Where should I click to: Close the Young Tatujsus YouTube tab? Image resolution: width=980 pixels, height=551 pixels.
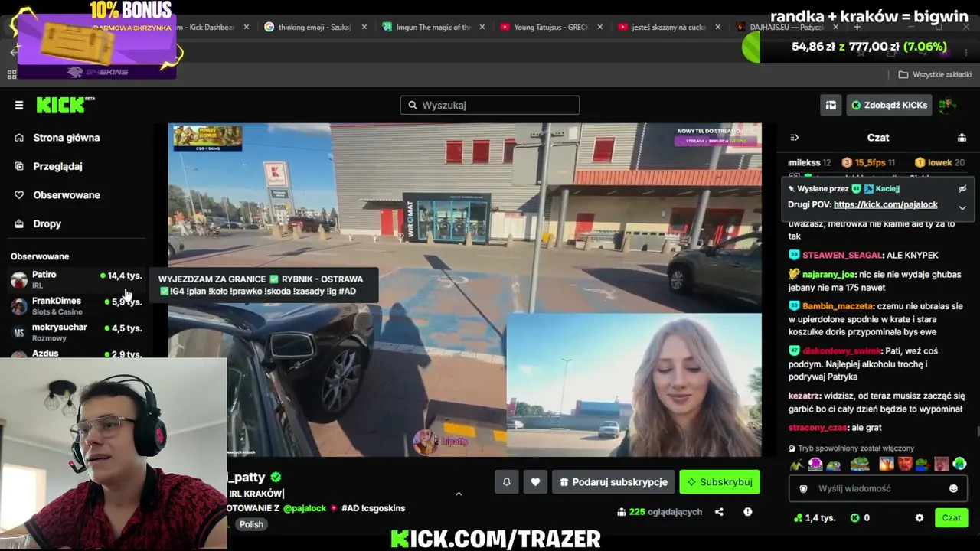600,27
